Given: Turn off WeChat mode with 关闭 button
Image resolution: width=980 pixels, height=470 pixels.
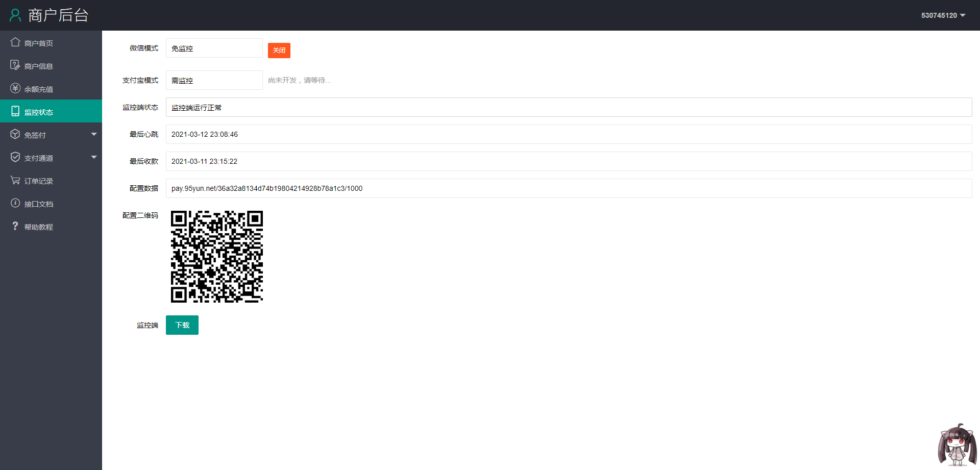Looking at the screenshot, I should click(x=279, y=51).
